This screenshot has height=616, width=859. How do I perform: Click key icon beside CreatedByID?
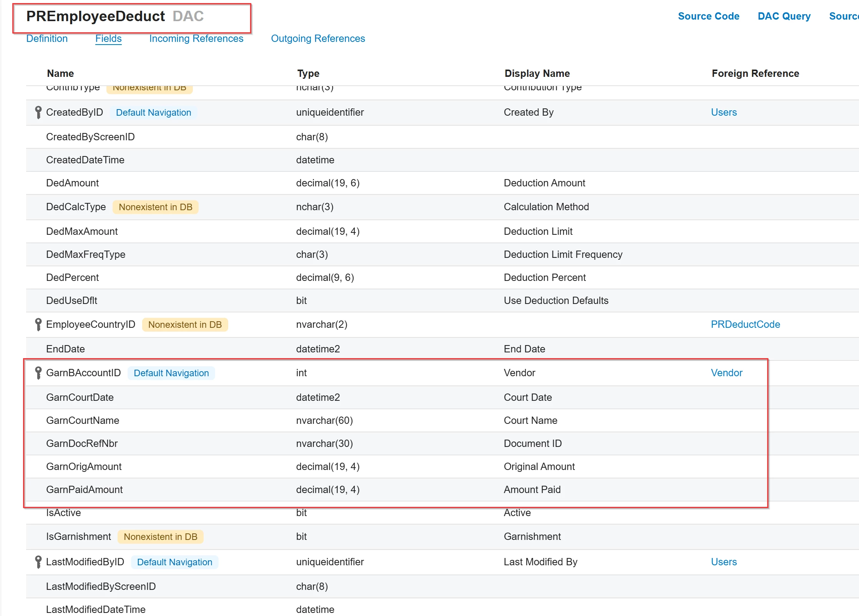pos(38,112)
